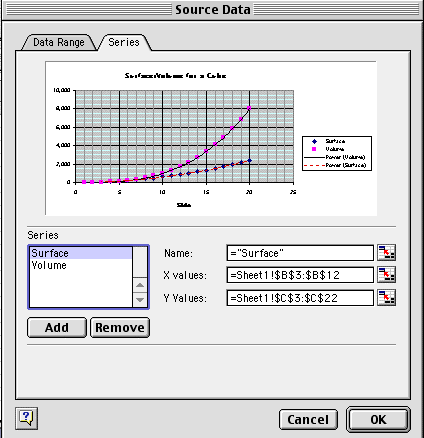
Task: Click the Add series button
Action: [x=57, y=327]
